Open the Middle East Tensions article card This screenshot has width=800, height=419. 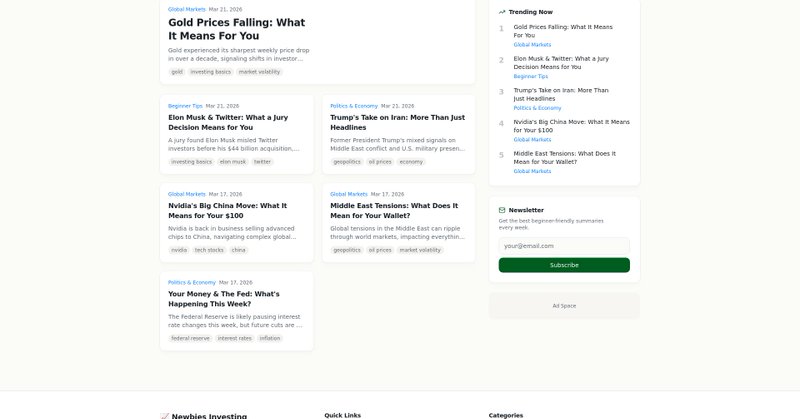(x=394, y=210)
